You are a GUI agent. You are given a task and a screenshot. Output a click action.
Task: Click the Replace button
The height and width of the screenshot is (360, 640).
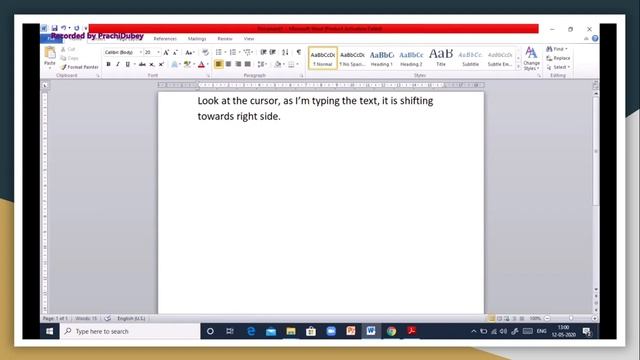pos(558,58)
